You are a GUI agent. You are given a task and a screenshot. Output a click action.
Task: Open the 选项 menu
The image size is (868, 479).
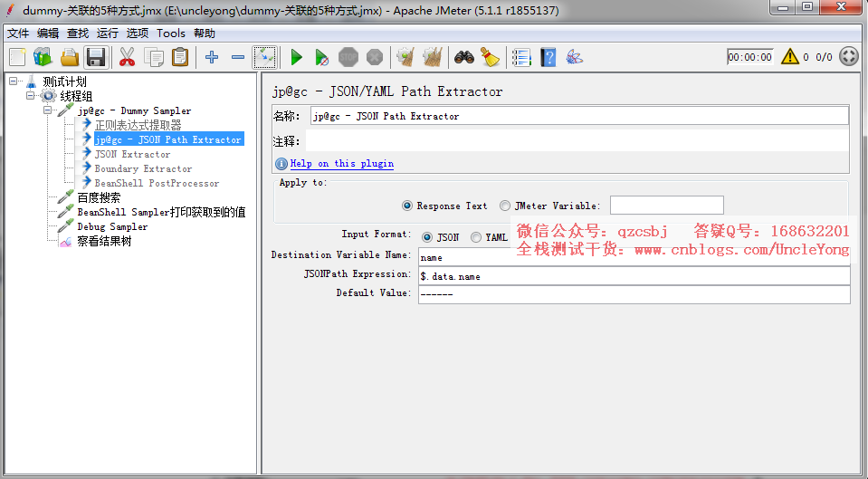click(x=138, y=34)
